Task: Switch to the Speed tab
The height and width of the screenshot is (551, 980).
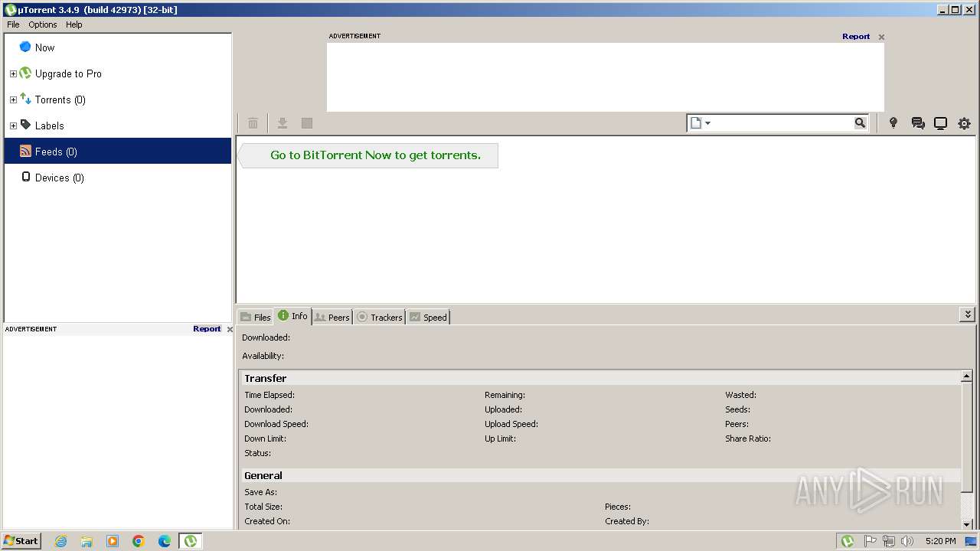Action: pos(428,317)
